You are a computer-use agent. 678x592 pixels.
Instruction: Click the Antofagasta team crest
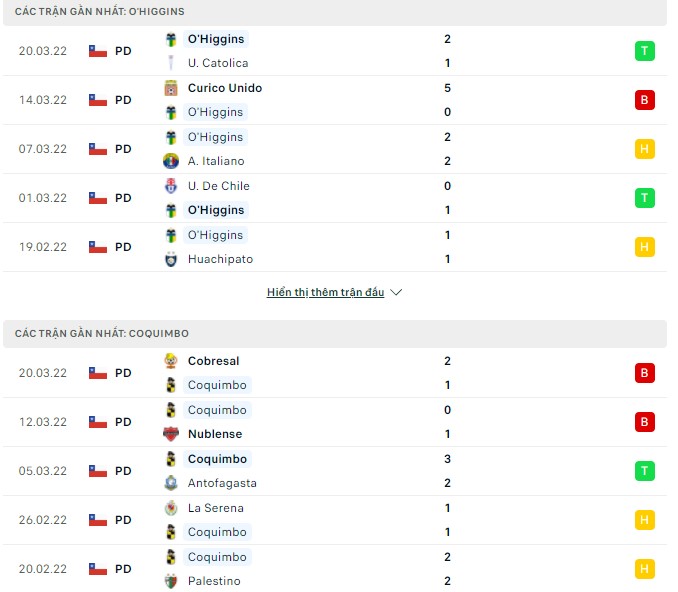pyautogui.click(x=171, y=483)
